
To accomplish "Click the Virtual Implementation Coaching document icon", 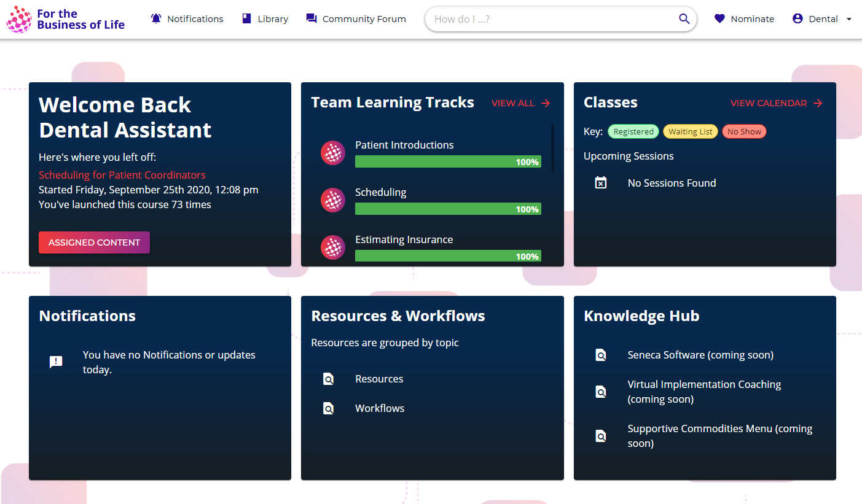I will pos(601,392).
